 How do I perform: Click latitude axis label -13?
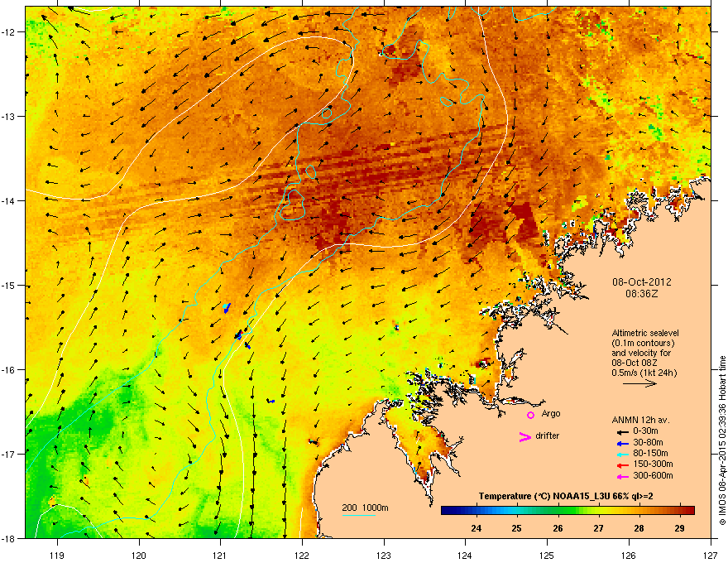(8, 117)
